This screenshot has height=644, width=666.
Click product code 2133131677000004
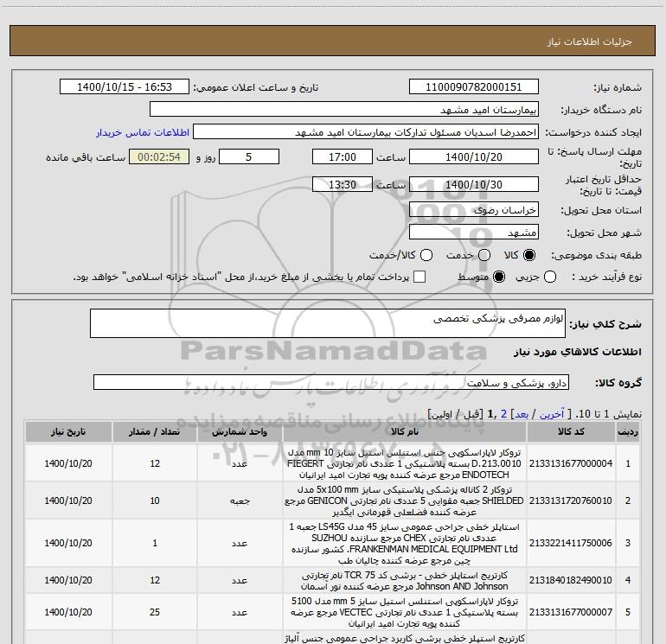tap(571, 463)
